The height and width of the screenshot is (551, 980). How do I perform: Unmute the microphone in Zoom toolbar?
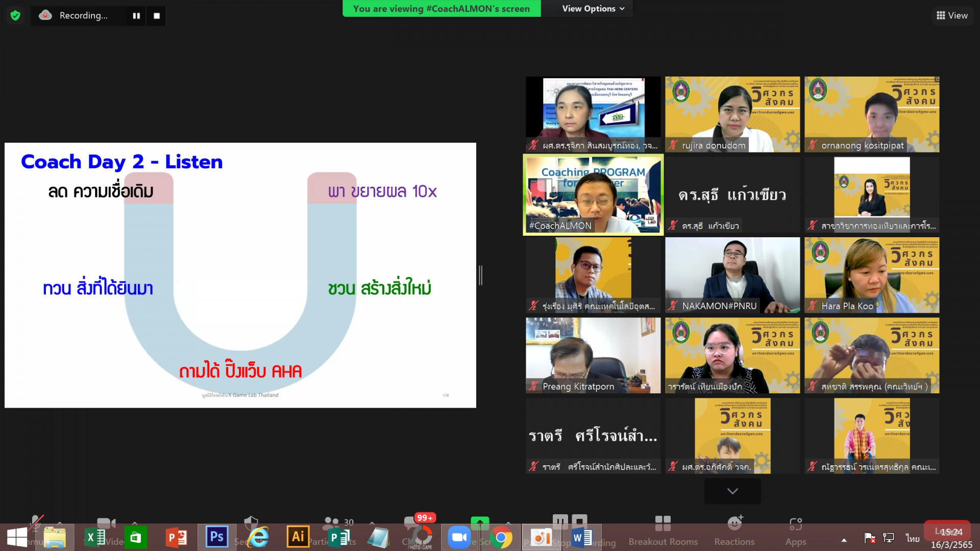point(36,523)
